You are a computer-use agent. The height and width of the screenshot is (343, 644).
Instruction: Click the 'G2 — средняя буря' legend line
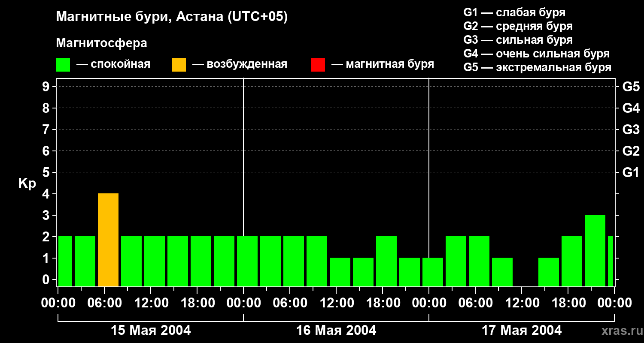[x=518, y=26]
